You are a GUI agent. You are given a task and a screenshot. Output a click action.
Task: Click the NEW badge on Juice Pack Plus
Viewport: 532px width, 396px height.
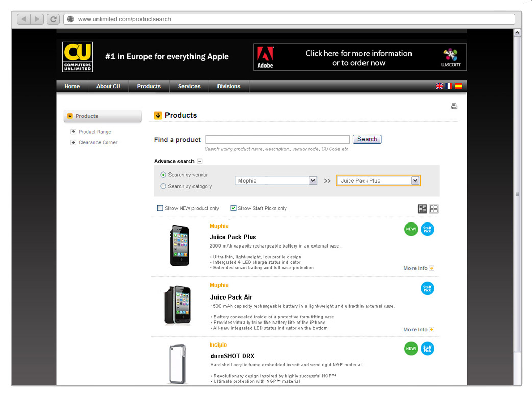(x=411, y=229)
